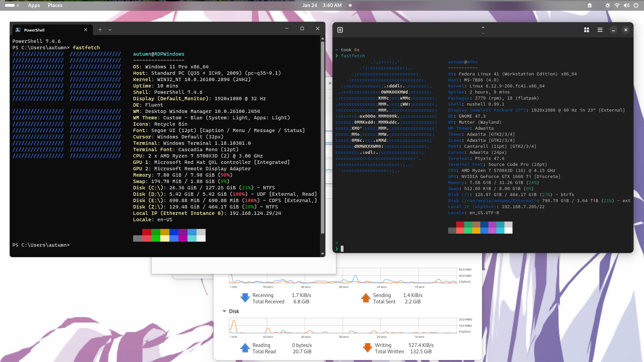Image resolution: width=644 pixels, height=362 pixels.
Task: Close the Ptyxis terminal window
Action: pos(626,30)
